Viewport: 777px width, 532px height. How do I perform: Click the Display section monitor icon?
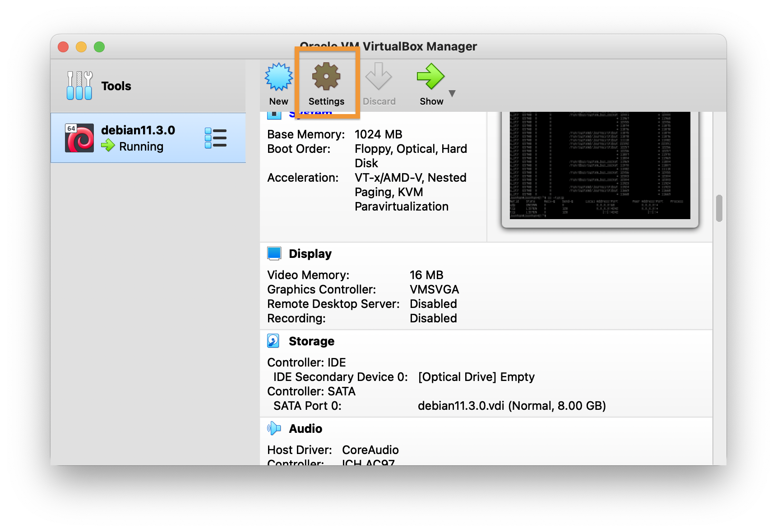(274, 254)
